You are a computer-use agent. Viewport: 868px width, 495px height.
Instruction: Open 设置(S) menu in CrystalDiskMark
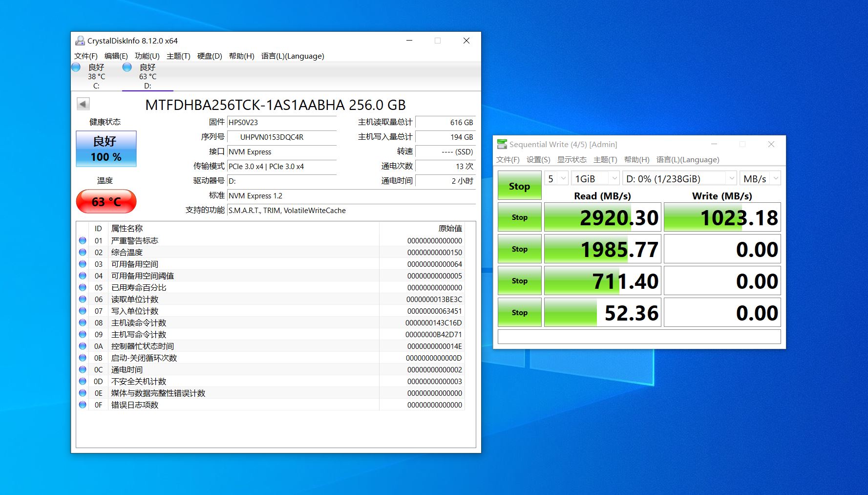(x=538, y=160)
